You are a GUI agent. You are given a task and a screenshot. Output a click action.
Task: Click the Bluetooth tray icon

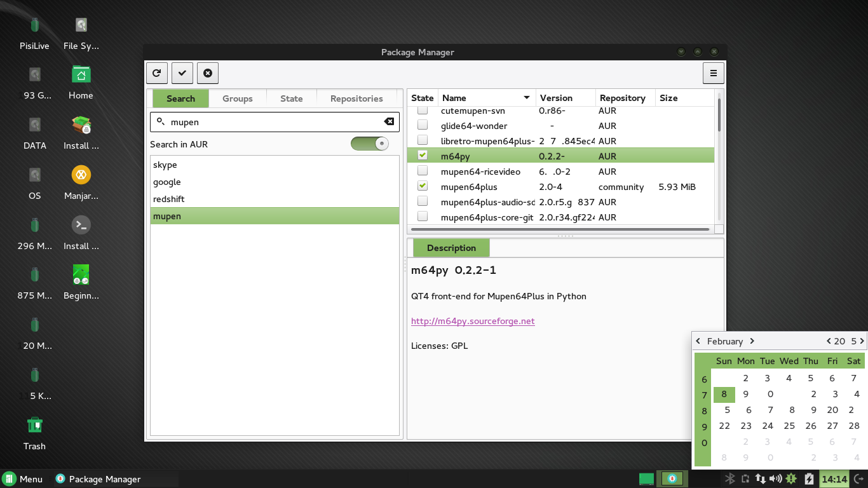pyautogui.click(x=731, y=478)
